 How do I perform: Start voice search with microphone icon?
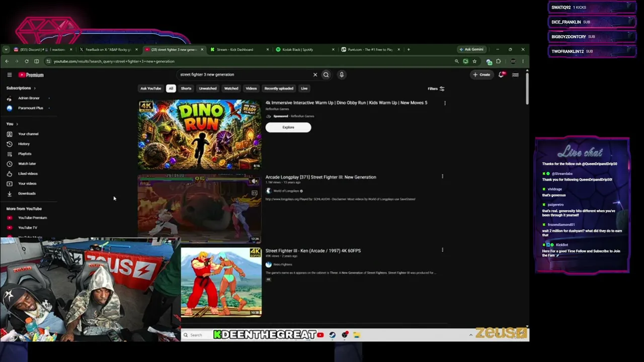[x=342, y=75]
